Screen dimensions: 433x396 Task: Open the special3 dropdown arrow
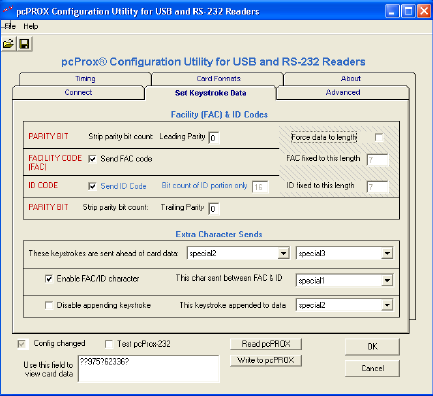click(x=387, y=254)
